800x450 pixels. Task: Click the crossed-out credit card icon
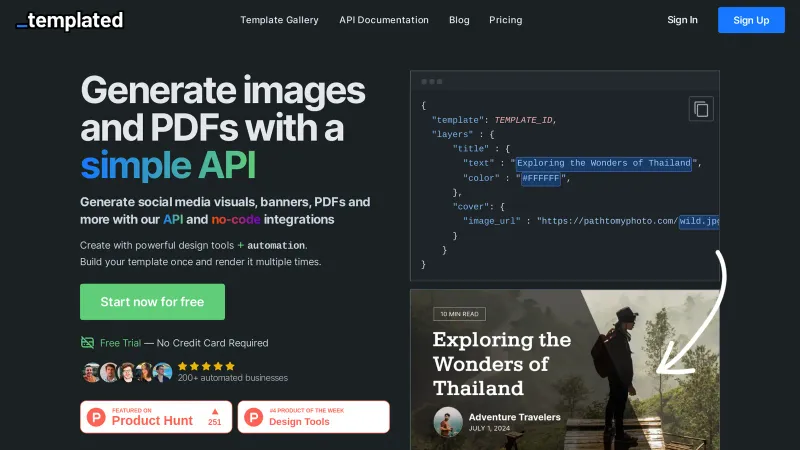click(88, 343)
